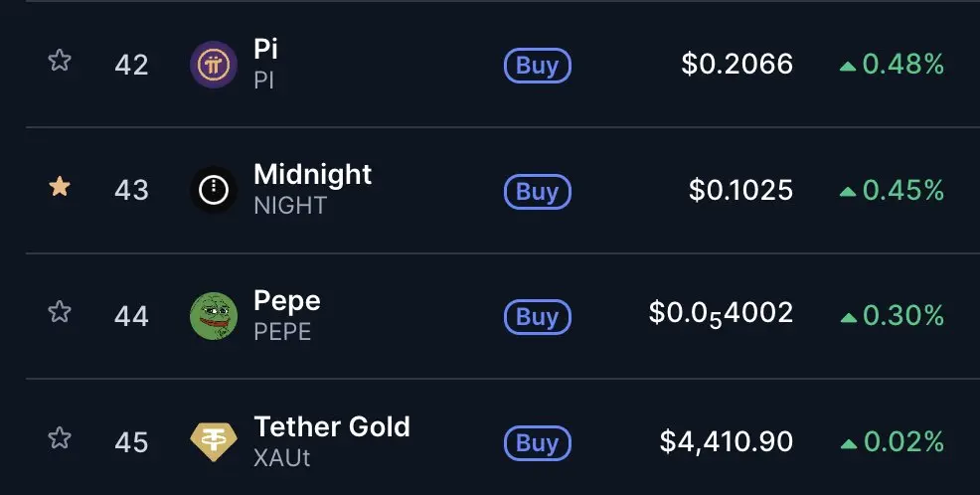Click the Pepe frog logo icon
This screenshot has width=980, height=495.
214,316
